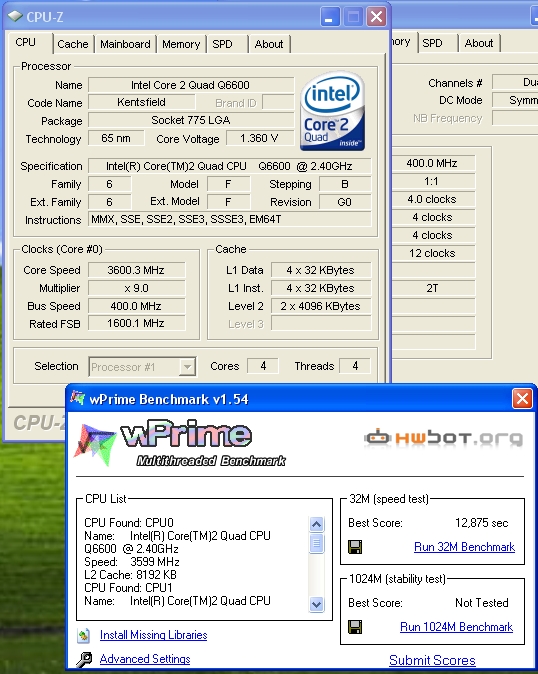Click 12,875 sec best score value
The image size is (538, 674).
(x=482, y=523)
